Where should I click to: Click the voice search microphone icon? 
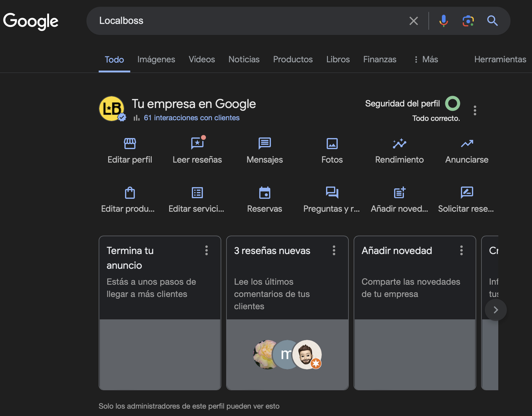point(443,21)
